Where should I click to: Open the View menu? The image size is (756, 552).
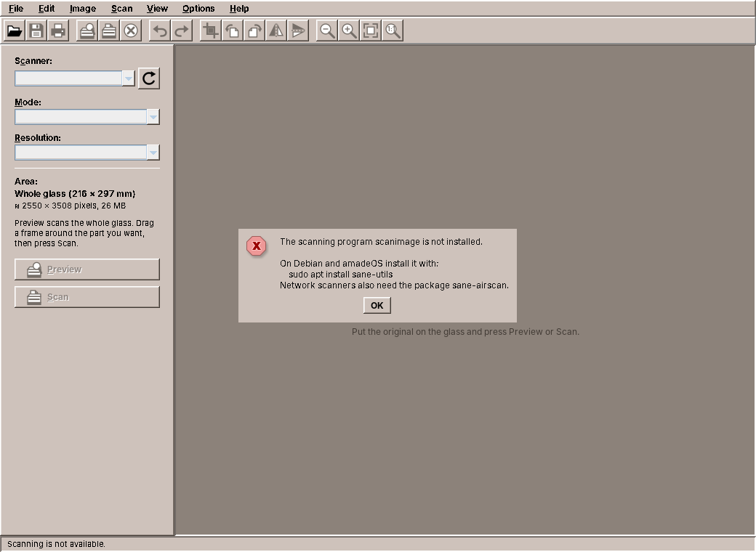click(157, 9)
